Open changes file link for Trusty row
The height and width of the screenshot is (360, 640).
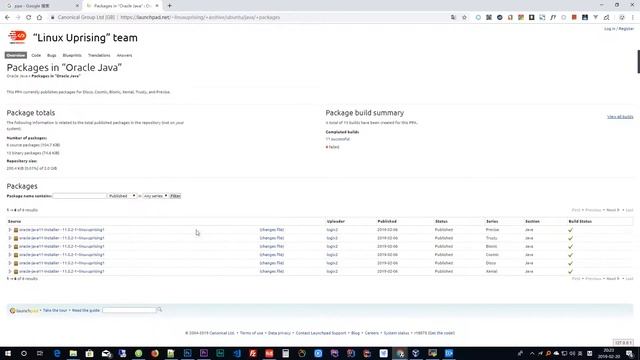271,238
